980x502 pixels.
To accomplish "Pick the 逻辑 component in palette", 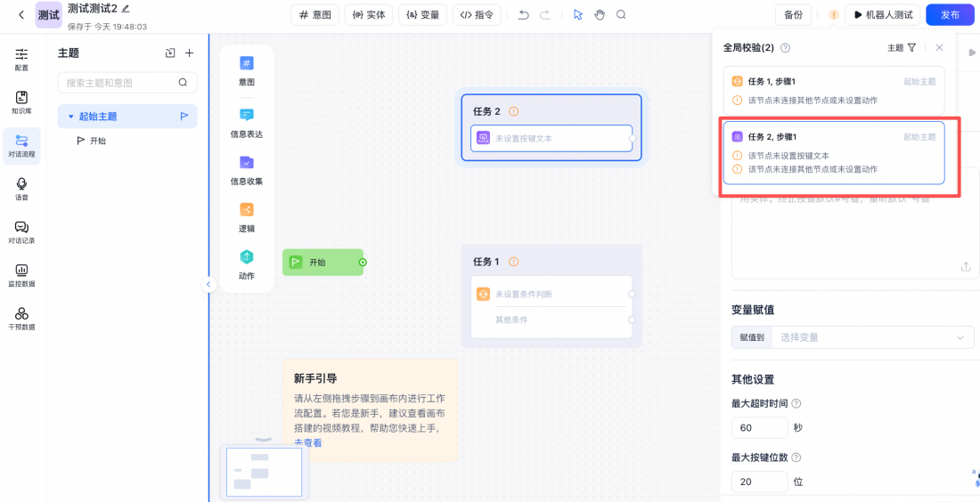I will pyautogui.click(x=246, y=216).
